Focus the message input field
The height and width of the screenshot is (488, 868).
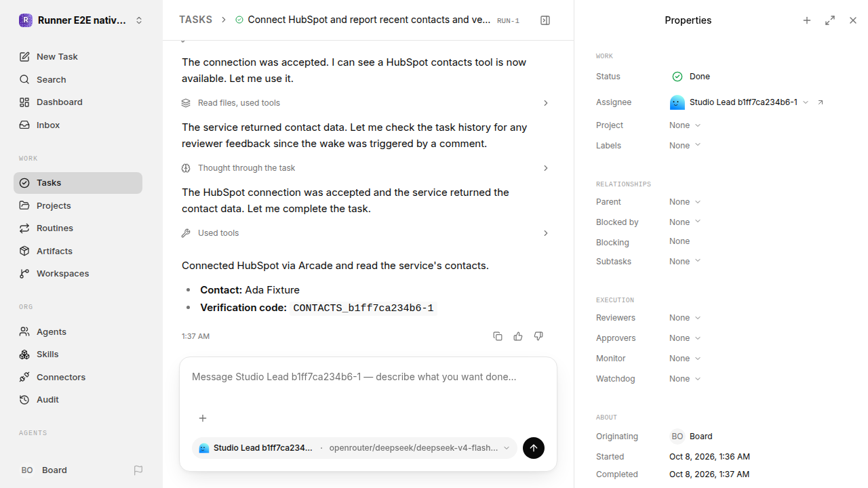tap(368, 377)
